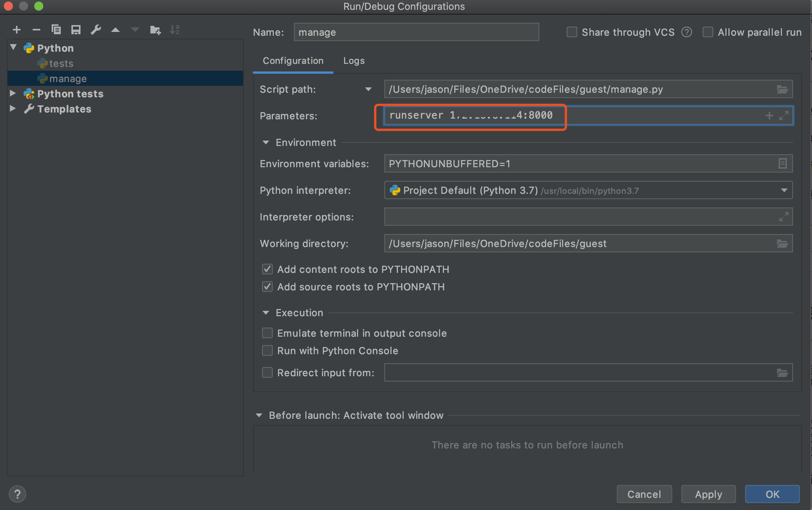812x510 pixels.
Task: Select the tests configuration in tree
Action: [x=61, y=63]
